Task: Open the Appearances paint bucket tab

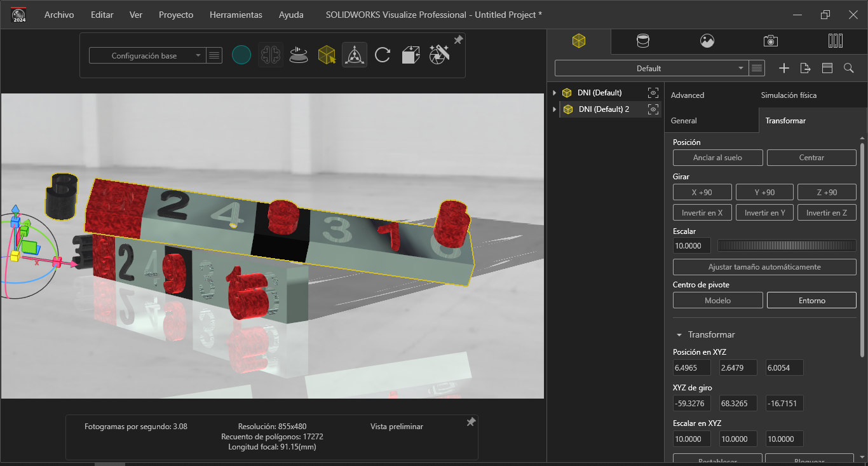Action: point(643,41)
